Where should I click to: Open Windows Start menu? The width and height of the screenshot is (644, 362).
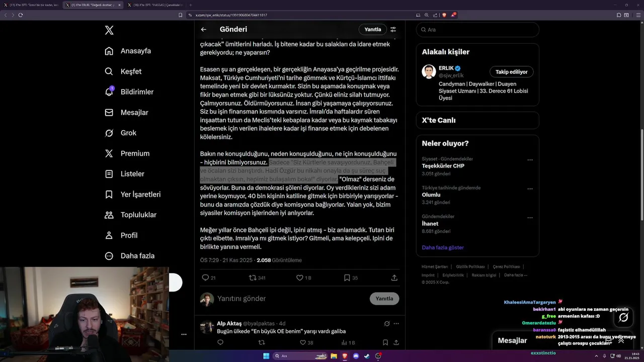(266, 356)
